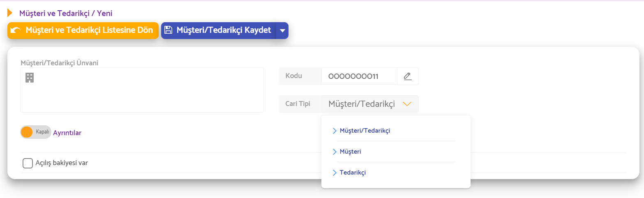
Task: Select Müşteri from the dropdown list
Action: pos(351,152)
